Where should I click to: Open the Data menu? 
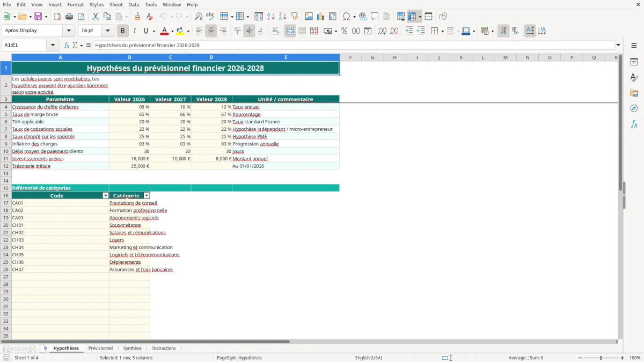(x=134, y=4)
